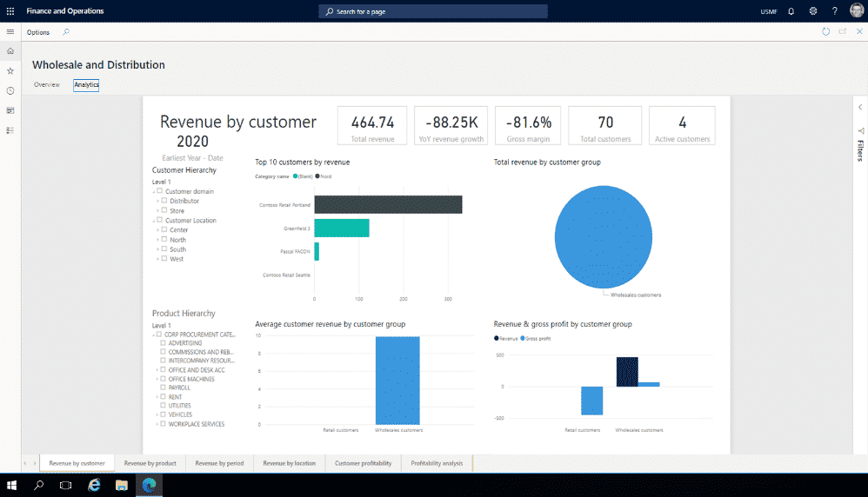The image size is (868, 497).
Task: Open Profitability analysis report tab
Action: pyautogui.click(x=437, y=463)
